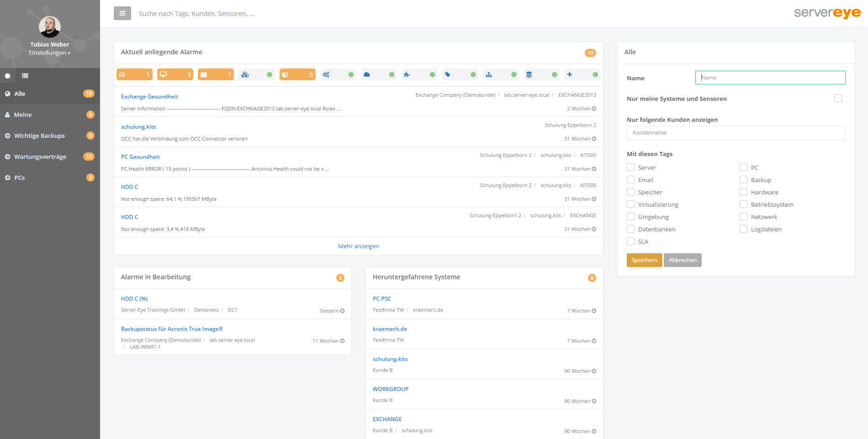Open the 'Exchange Gesundheit' alarm link
868x439 pixels.
[x=149, y=97]
